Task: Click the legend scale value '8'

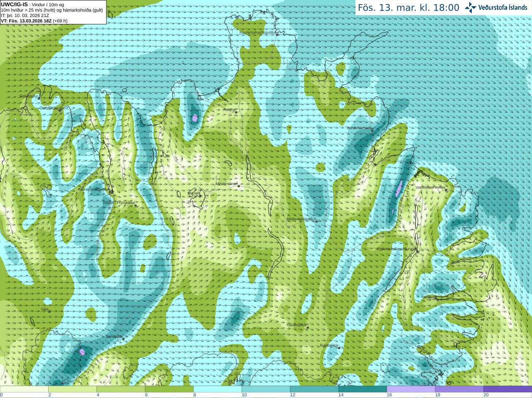Action: pos(195,395)
